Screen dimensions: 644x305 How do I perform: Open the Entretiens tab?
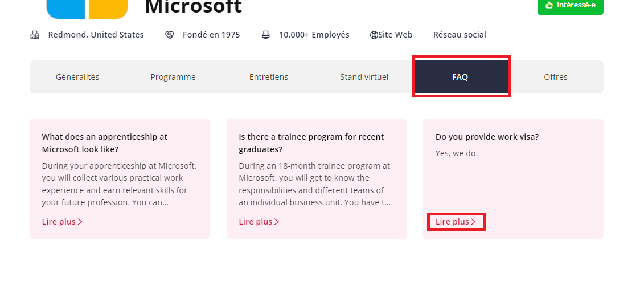[x=269, y=77]
